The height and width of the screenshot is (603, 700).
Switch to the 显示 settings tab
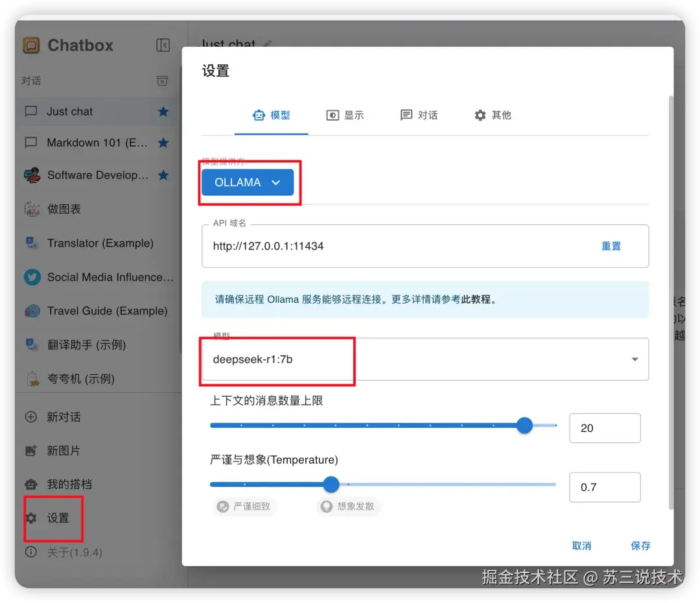pyautogui.click(x=345, y=115)
